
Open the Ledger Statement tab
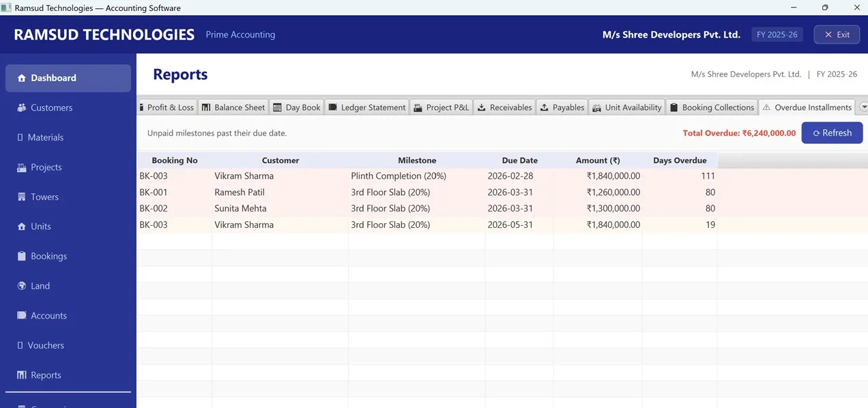point(367,107)
